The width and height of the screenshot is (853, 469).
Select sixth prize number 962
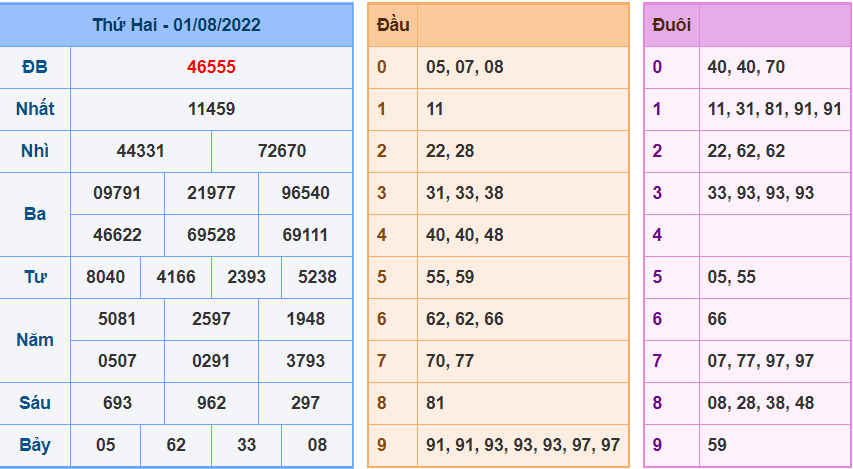click(x=211, y=403)
